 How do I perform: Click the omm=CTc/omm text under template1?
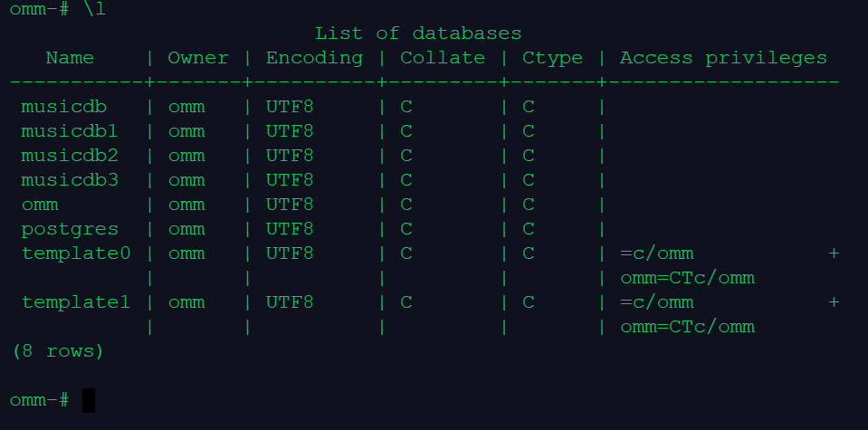[687, 327]
